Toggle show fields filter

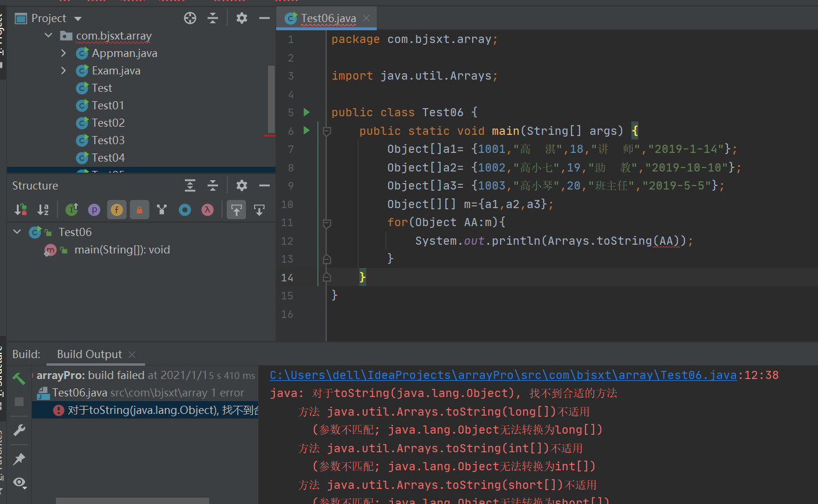[117, 210]
